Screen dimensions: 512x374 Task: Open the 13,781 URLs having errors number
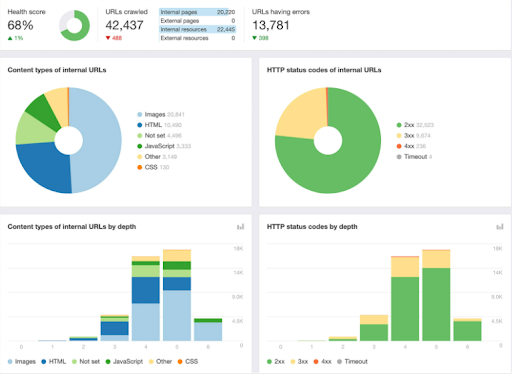pos(271,25)
